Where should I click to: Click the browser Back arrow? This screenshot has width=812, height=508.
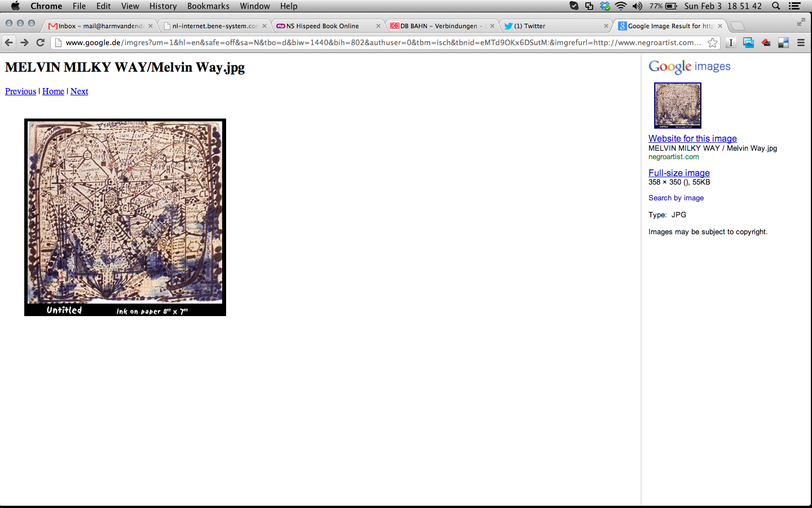pos(9,42)
